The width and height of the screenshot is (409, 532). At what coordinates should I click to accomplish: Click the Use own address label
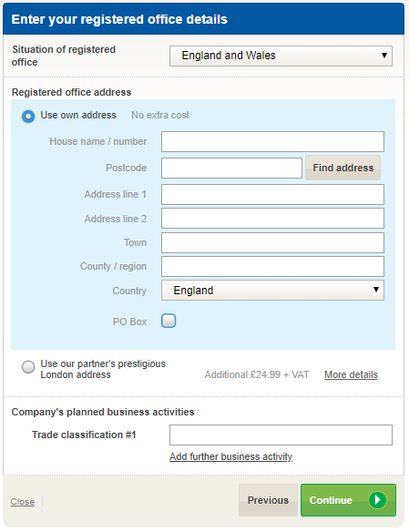[78, 115]
